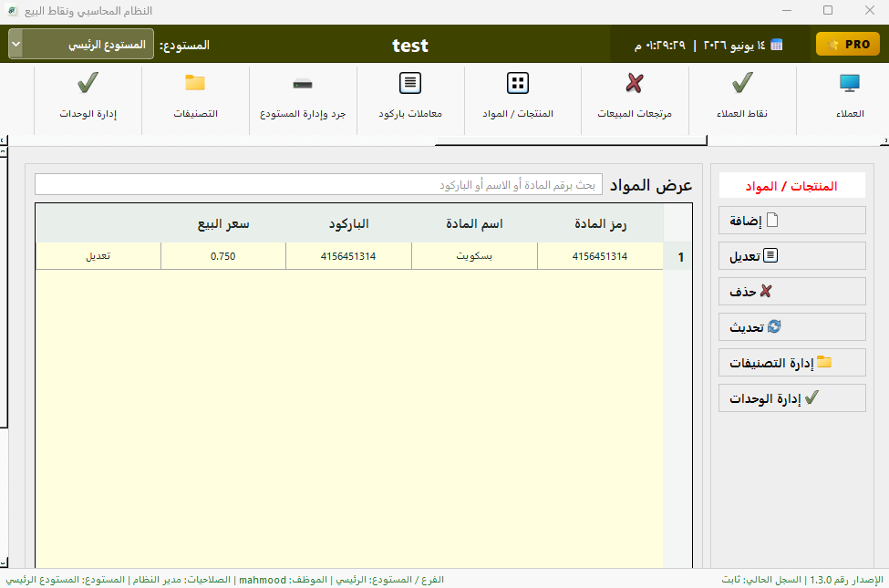This screenshot has height=588, width=889.
Task: Open معاملات باركود document icon
Action: [410, 83]
